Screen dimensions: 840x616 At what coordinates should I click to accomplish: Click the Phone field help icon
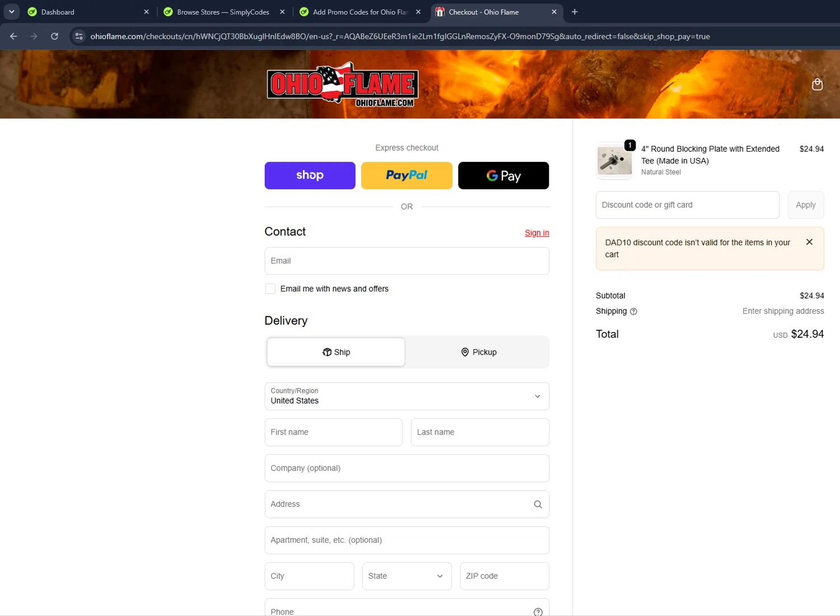coord(538,612)
